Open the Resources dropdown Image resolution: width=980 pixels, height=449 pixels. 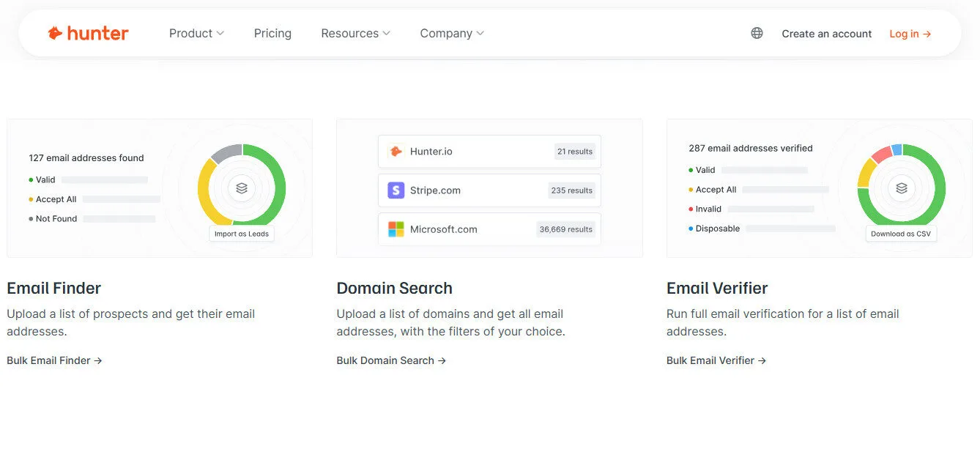[x=354, y=33]
